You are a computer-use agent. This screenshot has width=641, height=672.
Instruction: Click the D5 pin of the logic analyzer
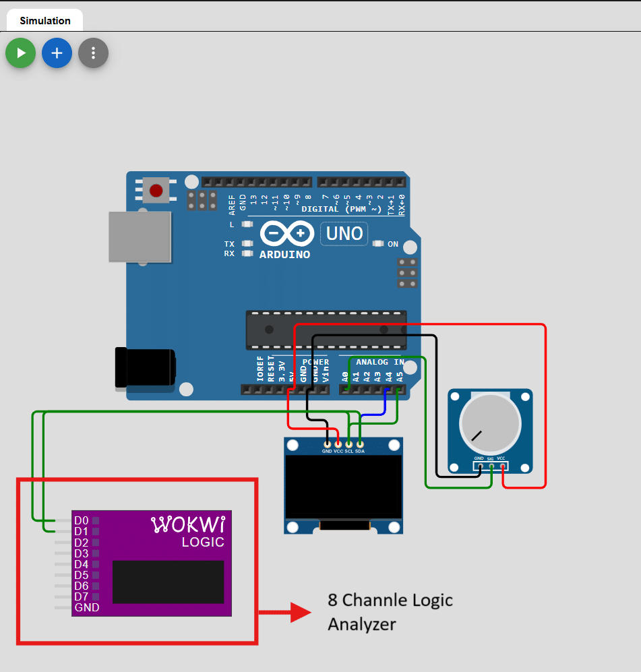(x=63, y=575)
